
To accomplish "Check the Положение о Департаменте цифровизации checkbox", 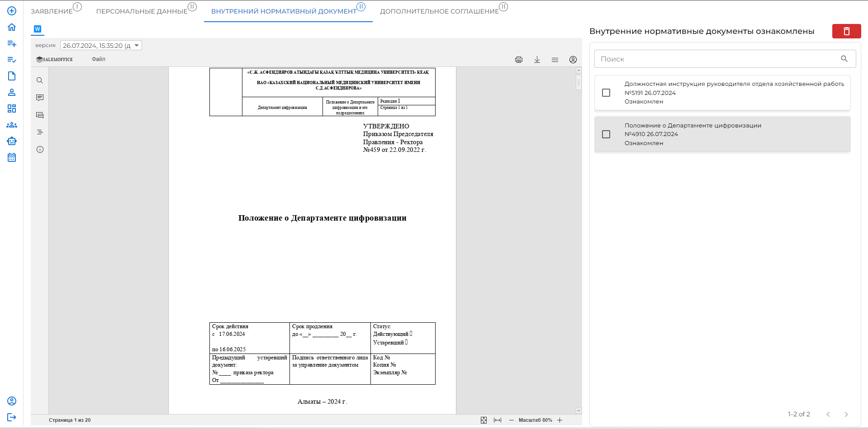I will click(x=606, y=134).
